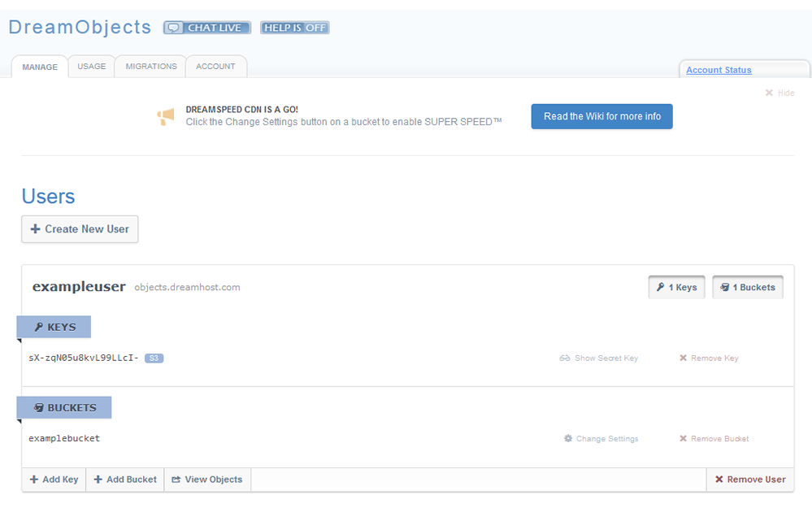Open Change Settings gear for examplebucket

[568, 439]
